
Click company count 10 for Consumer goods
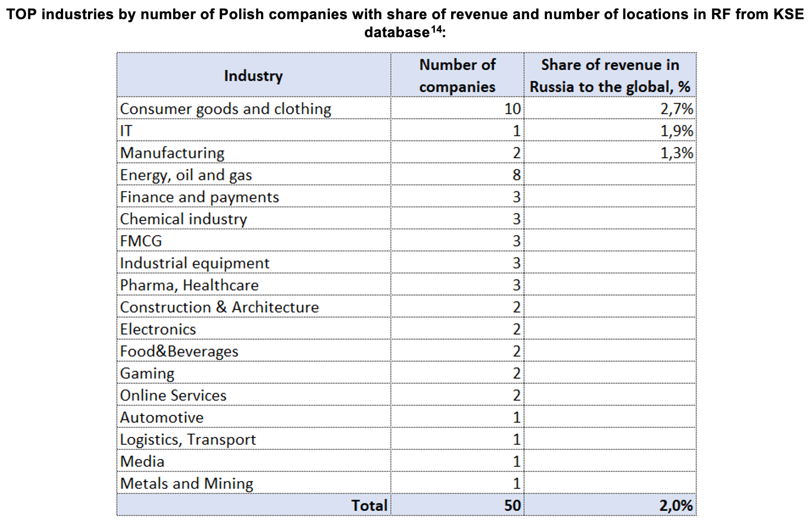(x=513, y=108)
